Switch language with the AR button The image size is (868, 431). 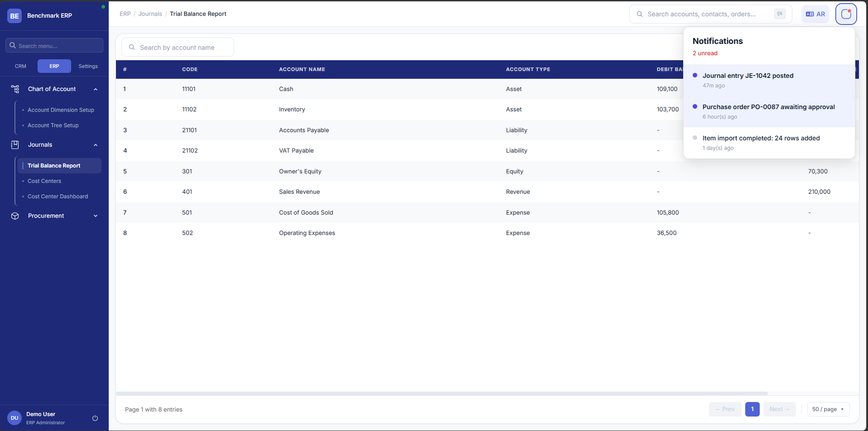point(815,14)
